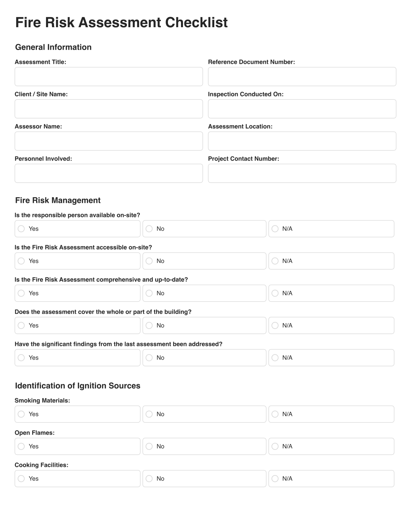The image size is (411, 532).
Task: Click the Personnel Involved input box
Action: [x=108, y=173]
